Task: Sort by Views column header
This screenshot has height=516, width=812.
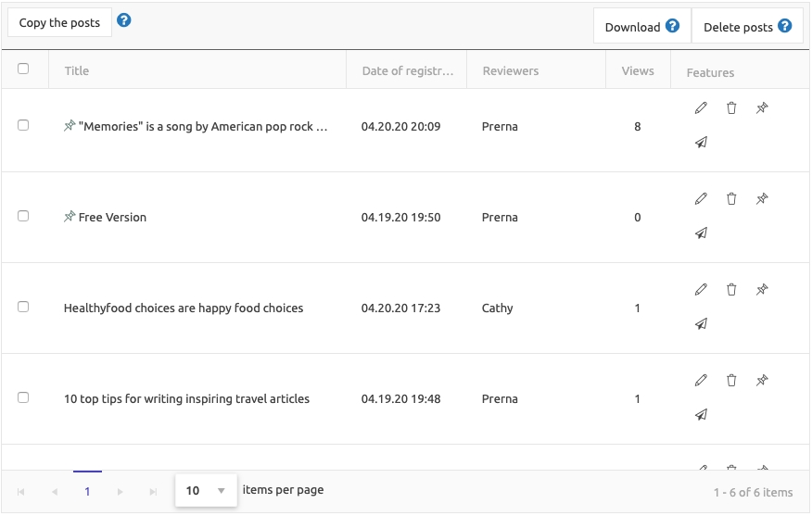Action: [x=638, y=71]
